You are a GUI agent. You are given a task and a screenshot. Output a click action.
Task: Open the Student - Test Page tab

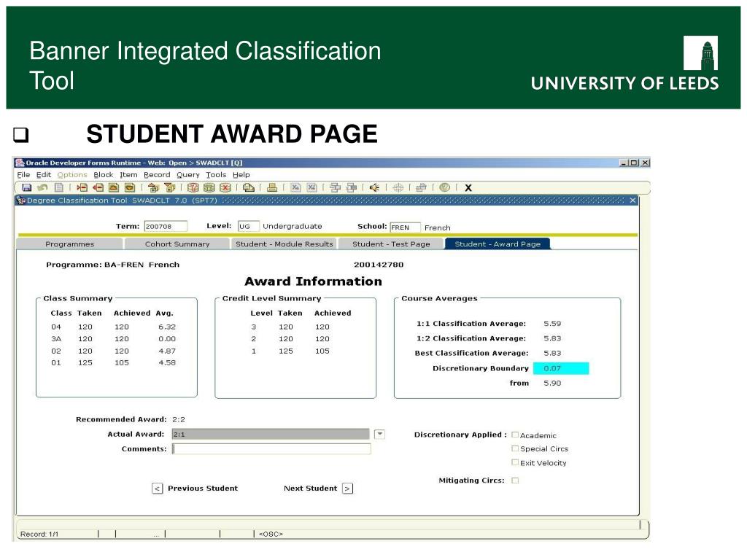tap(391, 244)
